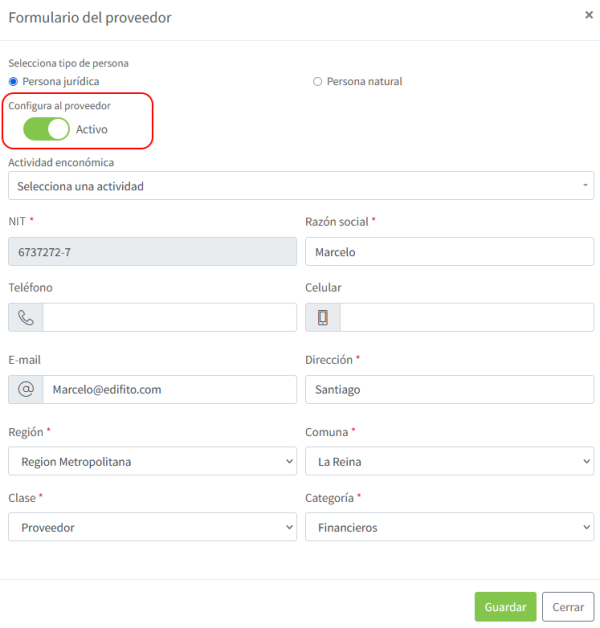
Task: Click the Dirección field containing Santiago
Action: click(x=449, y=389)
